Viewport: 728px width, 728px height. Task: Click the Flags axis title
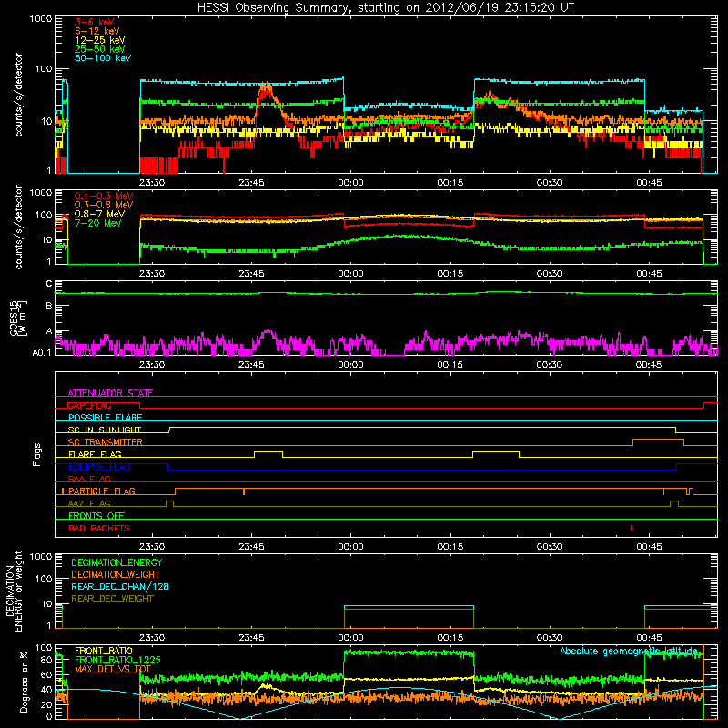[x=37, y=454]
